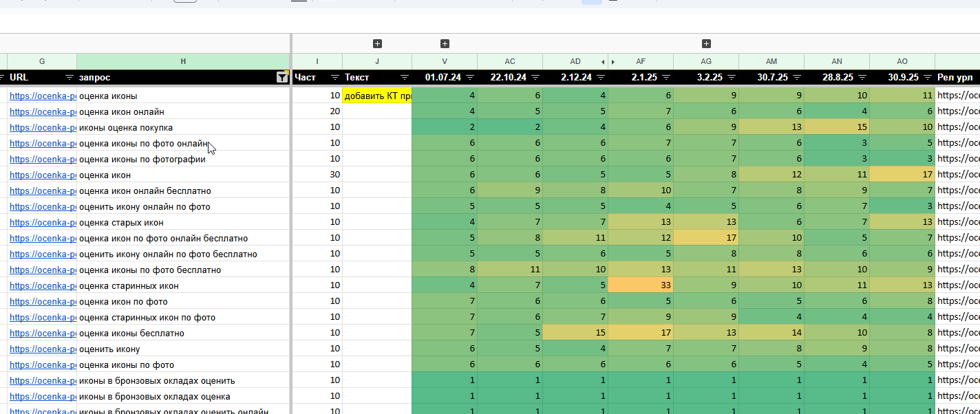Open the URL link in the 'оценка старинных икон' row
The width and height of the screenshot is (980, 414).
pyautogui.click(x=43, y=285)
